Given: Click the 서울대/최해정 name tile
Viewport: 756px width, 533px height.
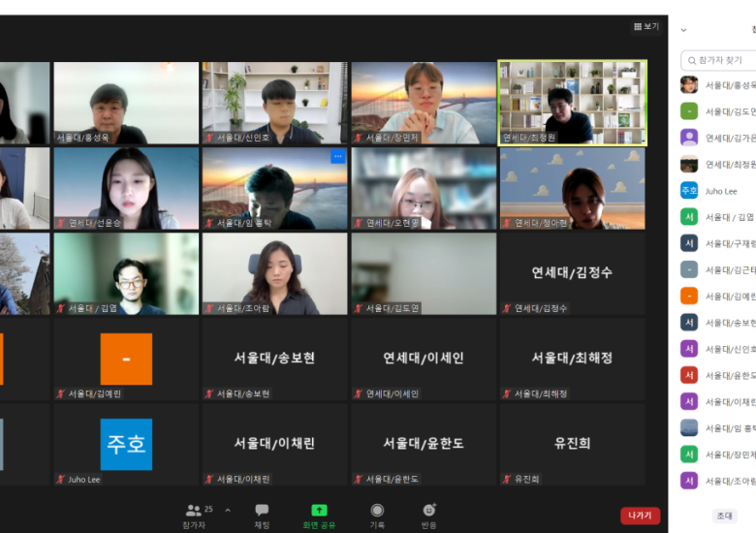Looking at the screenshot, I should pyautogui.click(x=572, y=359).
